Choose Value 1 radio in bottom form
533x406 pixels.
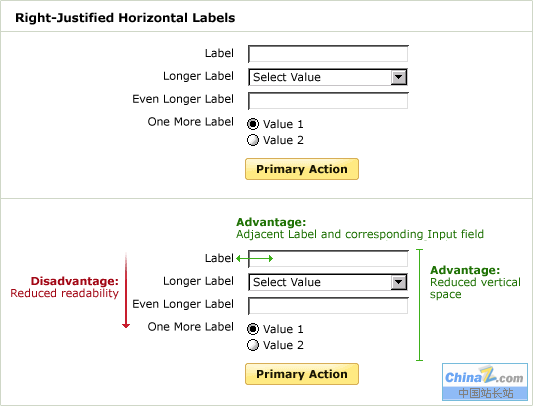click(x=253, y=329)
